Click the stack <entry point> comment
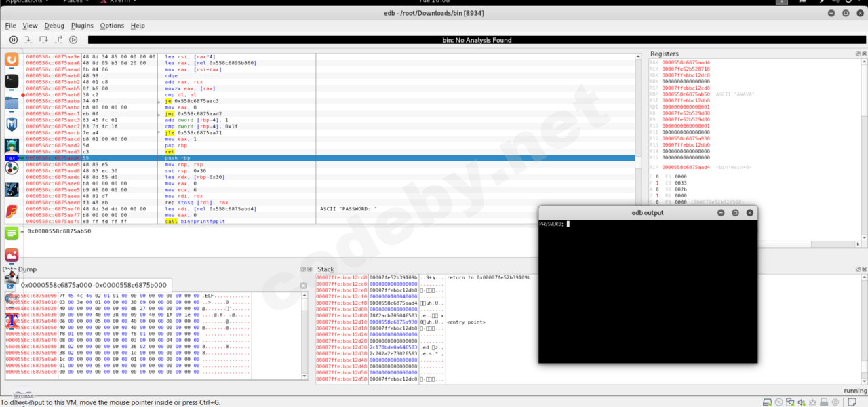The height and width of the screenshot is (407, 868). [x=466, y=322]
